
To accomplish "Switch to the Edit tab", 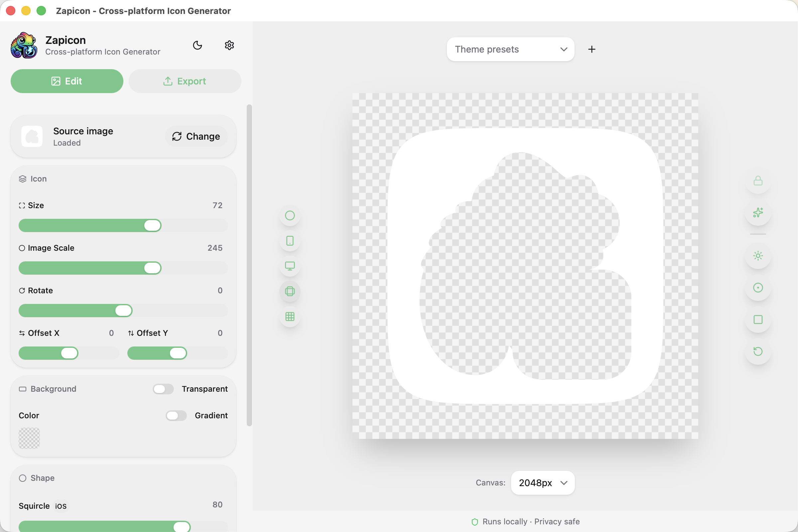I will (x=67, y=81).
